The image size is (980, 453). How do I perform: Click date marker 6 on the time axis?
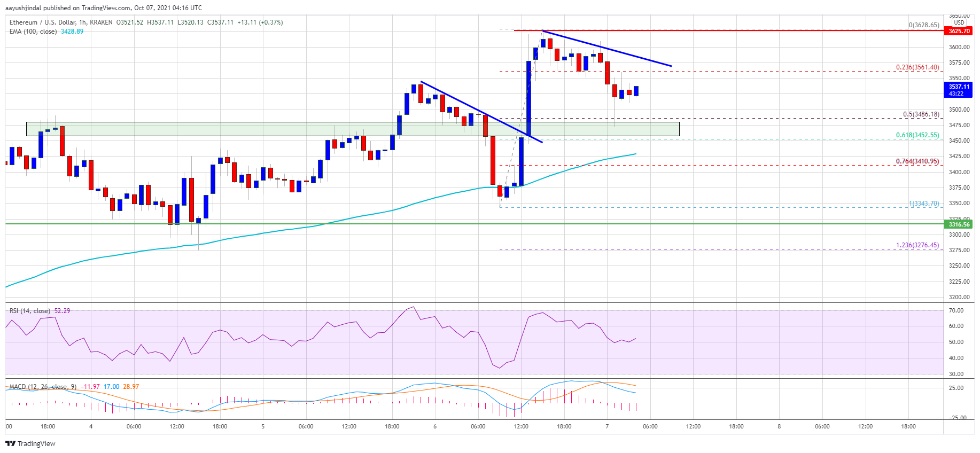[x=435, y=426]
